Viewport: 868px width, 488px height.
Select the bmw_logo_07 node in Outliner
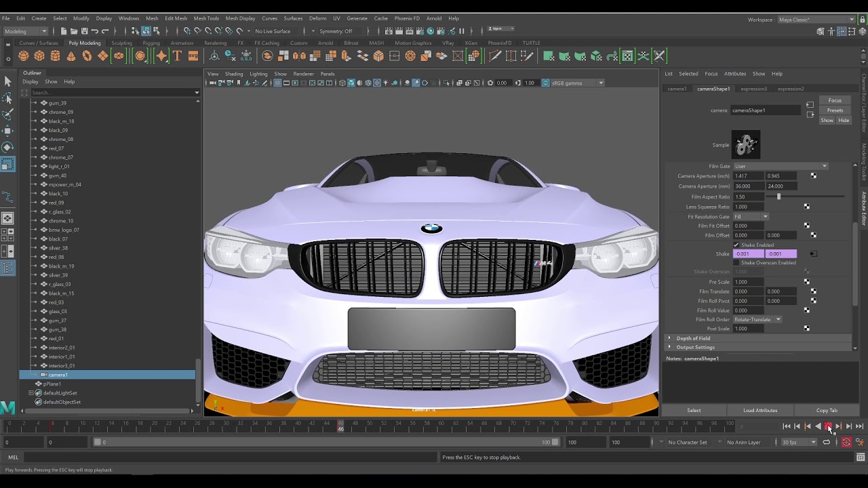[x=64, y=230]
